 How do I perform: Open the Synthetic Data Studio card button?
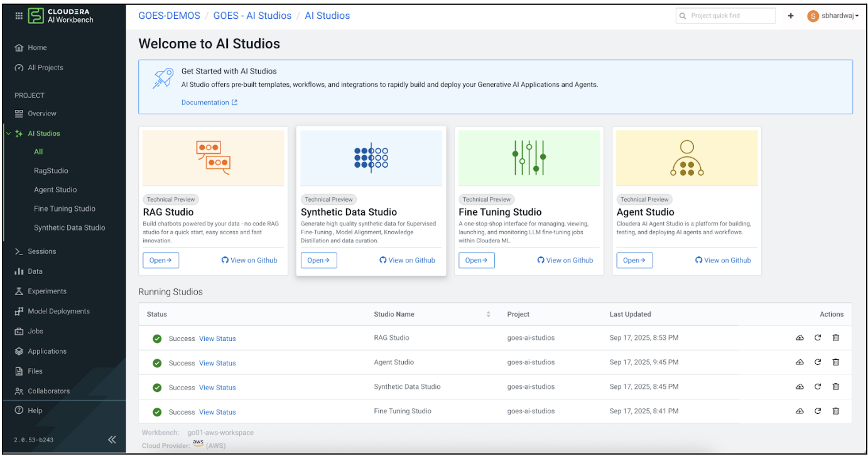click(318, 260)
